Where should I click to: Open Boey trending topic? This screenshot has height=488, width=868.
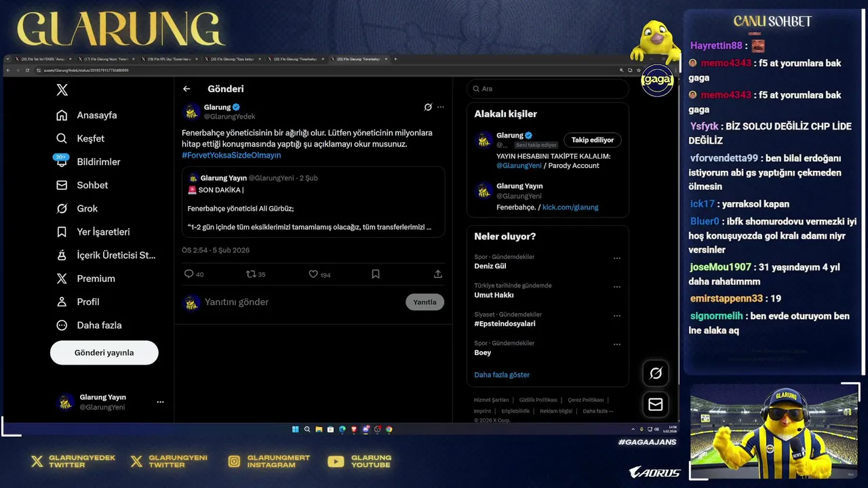coord(482,352)
